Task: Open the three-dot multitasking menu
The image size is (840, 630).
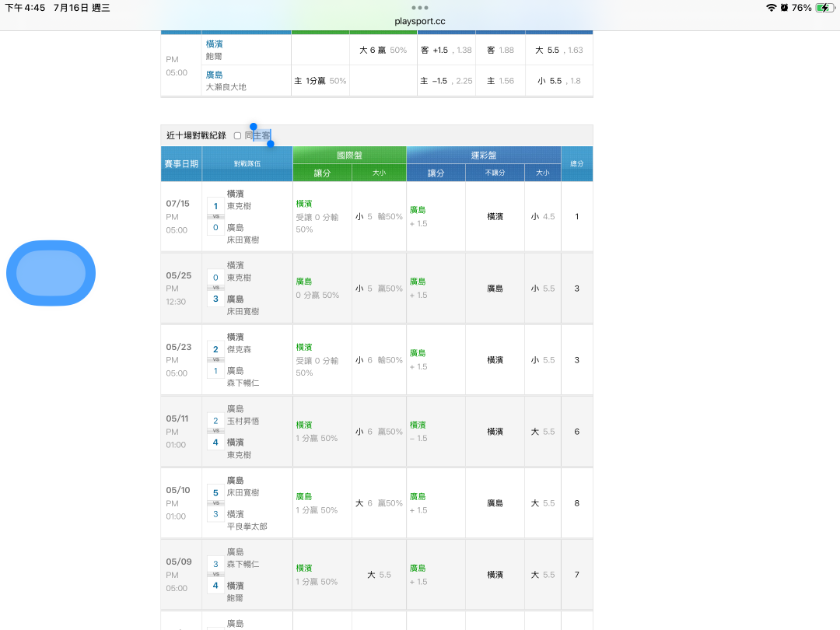Action: pos(419,8)
